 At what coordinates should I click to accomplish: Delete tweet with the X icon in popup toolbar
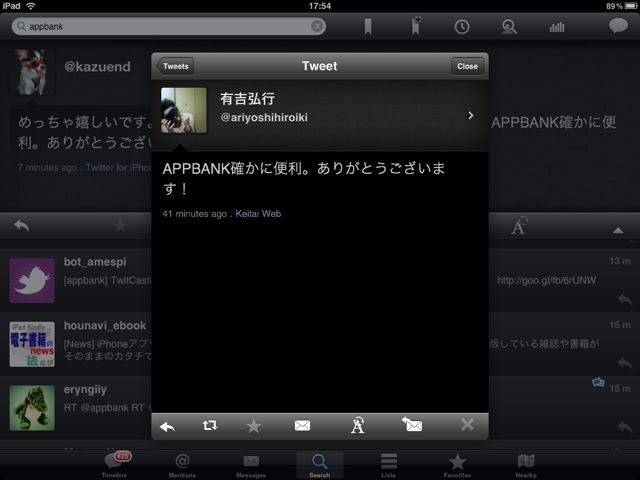467,424
